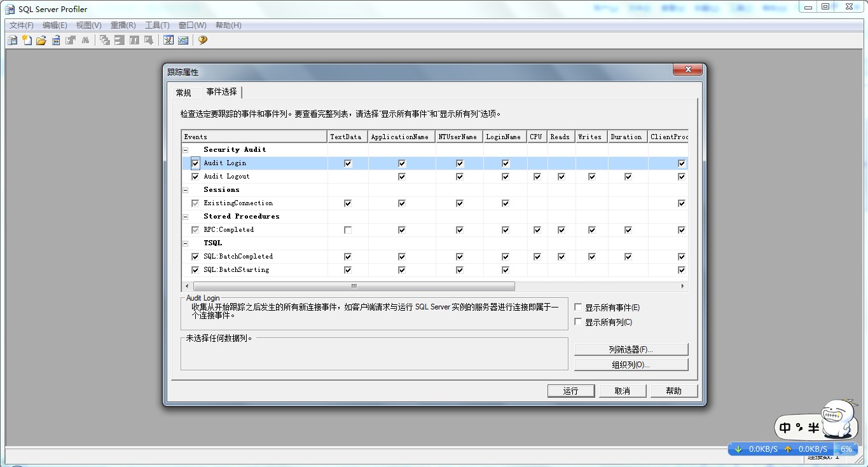The height and width of the screenshot is (467, 868).
Task: Check the 显示所有事件 checkbox
Action: [x=578, y=307]
